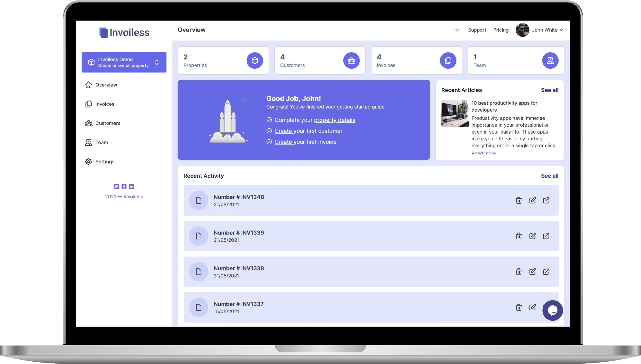Open Settings via the gear icon
Image resolution: width=641 pixels, height=364 pixels.
pyautogui.click(x=88, y=161)
